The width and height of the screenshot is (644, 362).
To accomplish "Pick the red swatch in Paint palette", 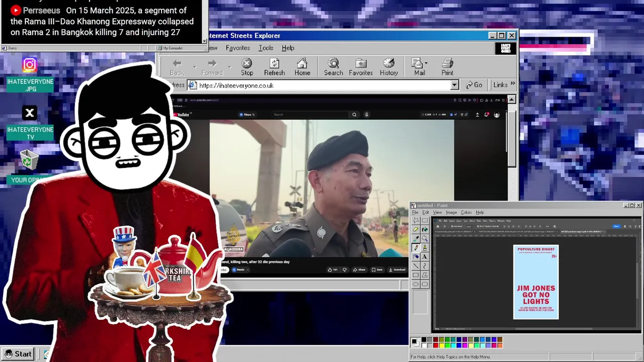I will pos(436,345).
